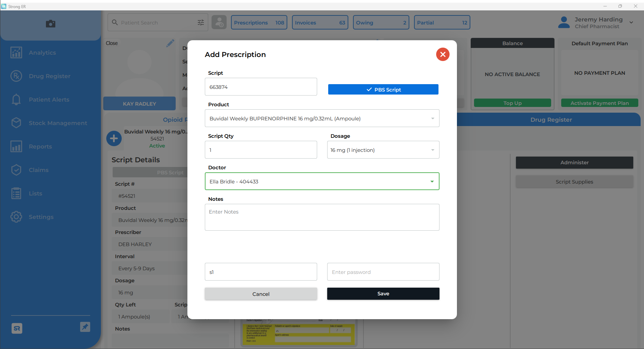Image resolution: width=644 pixels, height=349 pixels.
Task: Click the Enter password field
Action: (383, 272)
